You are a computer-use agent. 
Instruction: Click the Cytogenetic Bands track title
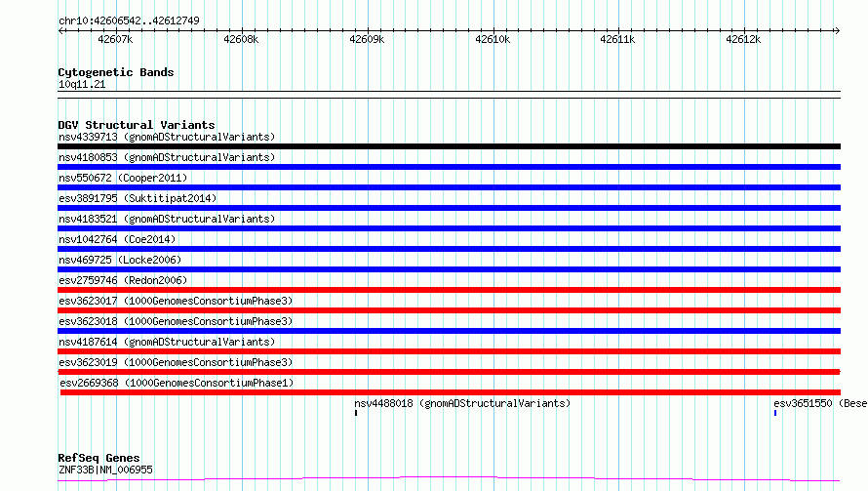click(x=116, y=72)
